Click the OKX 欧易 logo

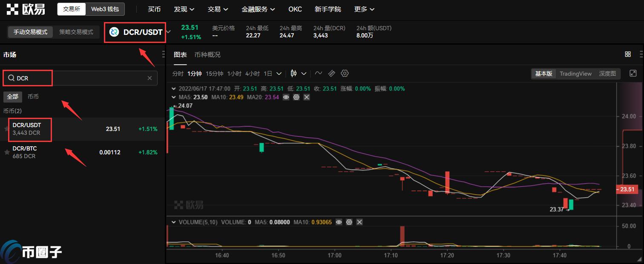click(26, 9)
